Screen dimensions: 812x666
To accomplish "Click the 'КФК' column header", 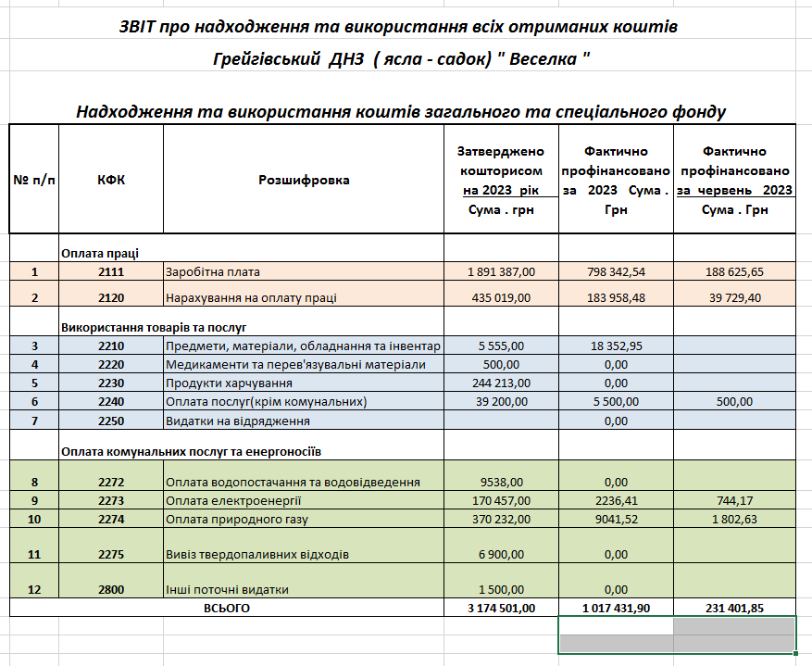I will [x=111, y=179].
